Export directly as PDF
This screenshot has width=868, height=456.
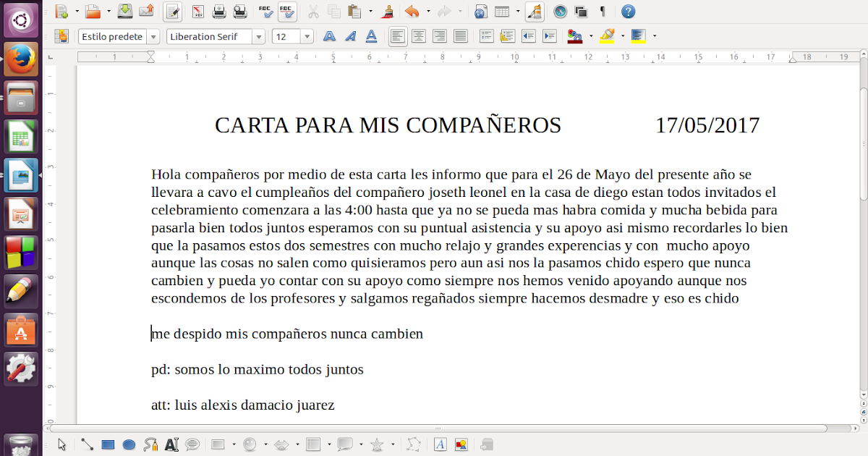[x=198, y=11]
